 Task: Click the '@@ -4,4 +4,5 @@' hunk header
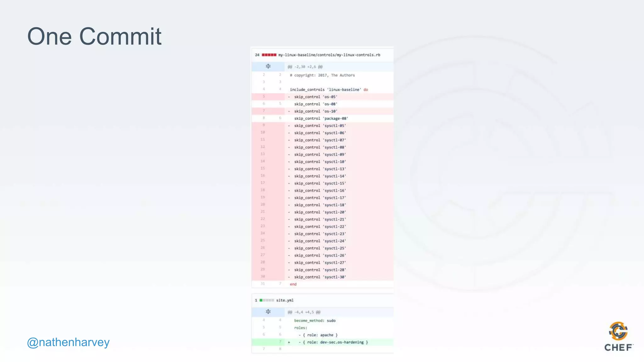(x=304, y=312)
